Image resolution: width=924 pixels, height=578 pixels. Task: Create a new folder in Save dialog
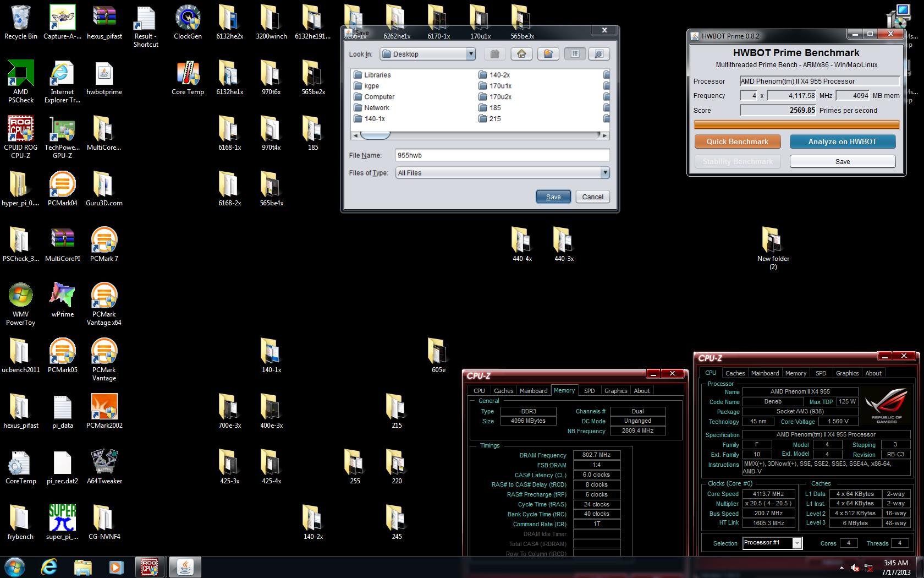coord(548,54)
